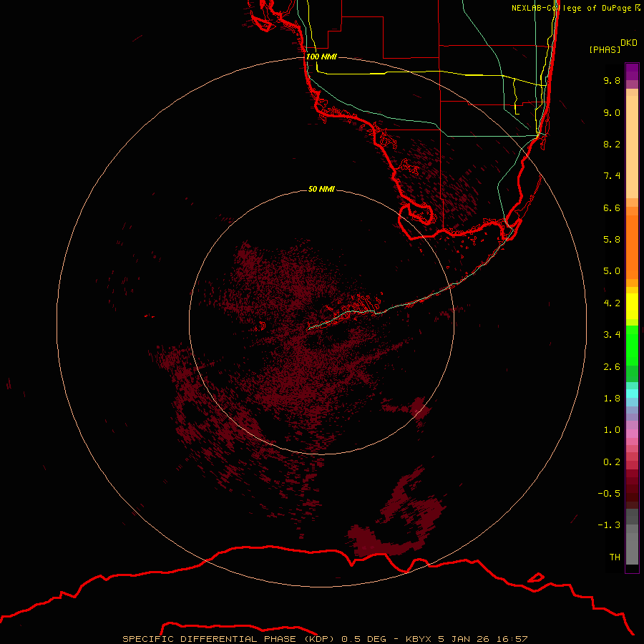Pick the yellow segment of the color bar
Screen dimensions: 644x644
click(x=632, y=306)
